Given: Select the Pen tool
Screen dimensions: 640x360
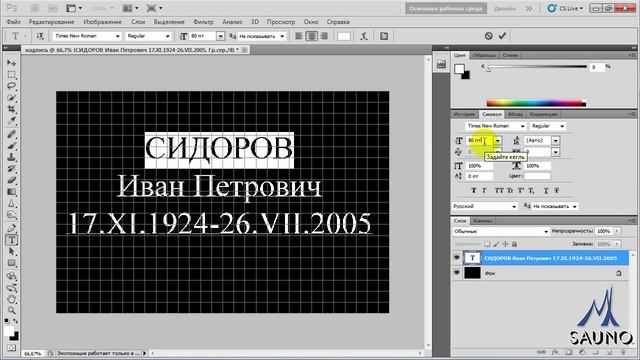Looking at the screenshot, I should point(11,228).
